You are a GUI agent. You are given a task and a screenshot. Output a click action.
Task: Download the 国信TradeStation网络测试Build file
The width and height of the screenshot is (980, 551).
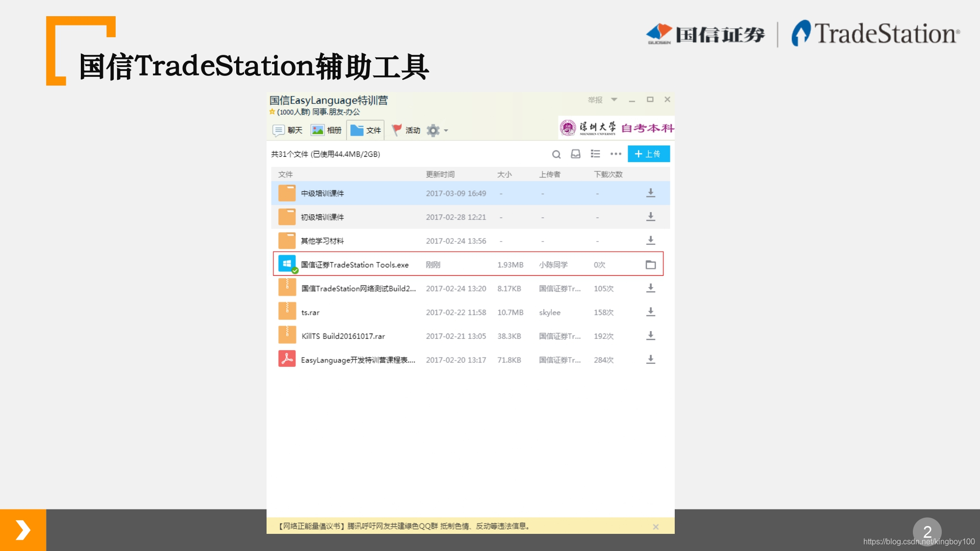tap(651, 288)
